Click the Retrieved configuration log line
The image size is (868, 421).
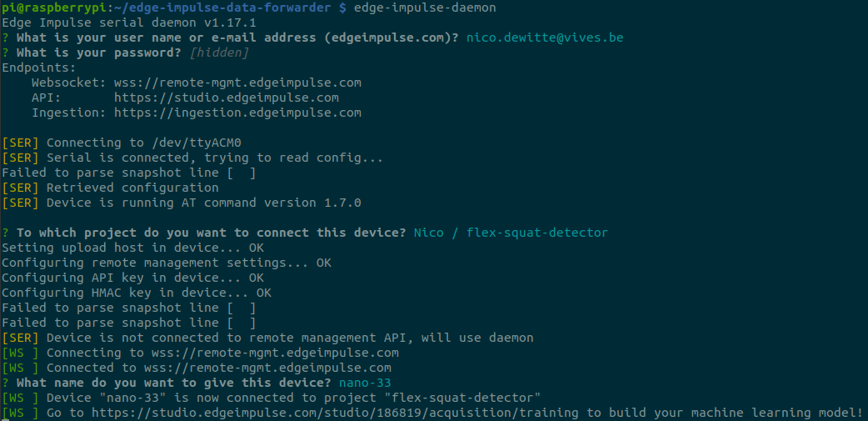pyautogui.click(x=132, y=188)
